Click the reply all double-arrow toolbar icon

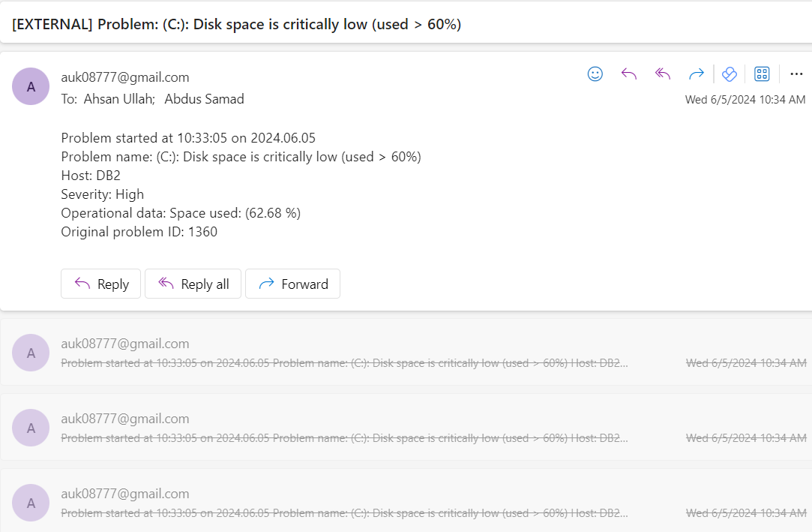pyautogui.click(x=662, y=74)
